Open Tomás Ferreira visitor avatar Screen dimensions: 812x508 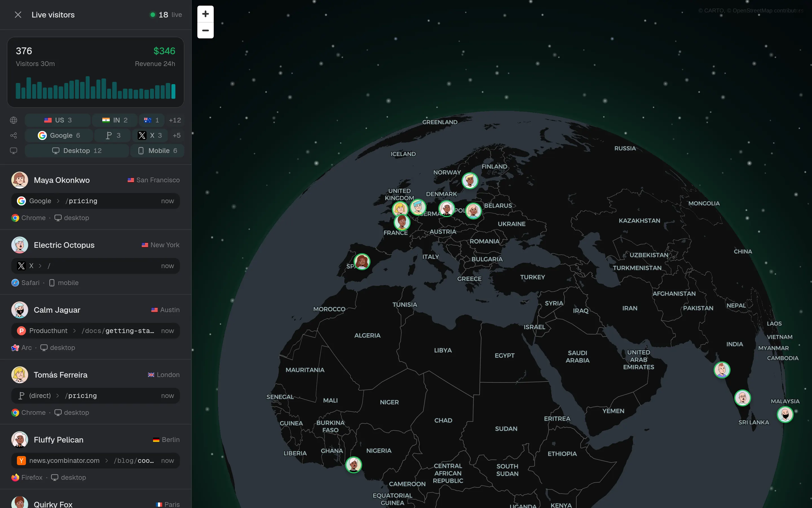[20, 375]
